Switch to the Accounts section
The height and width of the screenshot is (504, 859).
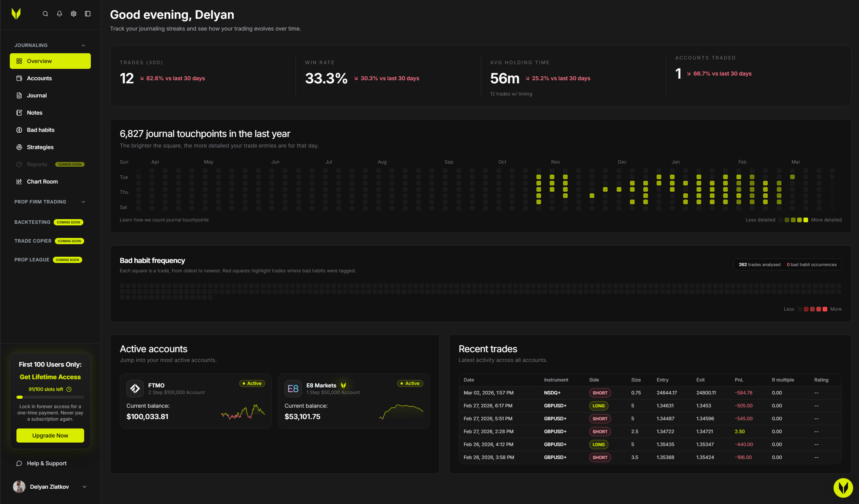point(39,78)
